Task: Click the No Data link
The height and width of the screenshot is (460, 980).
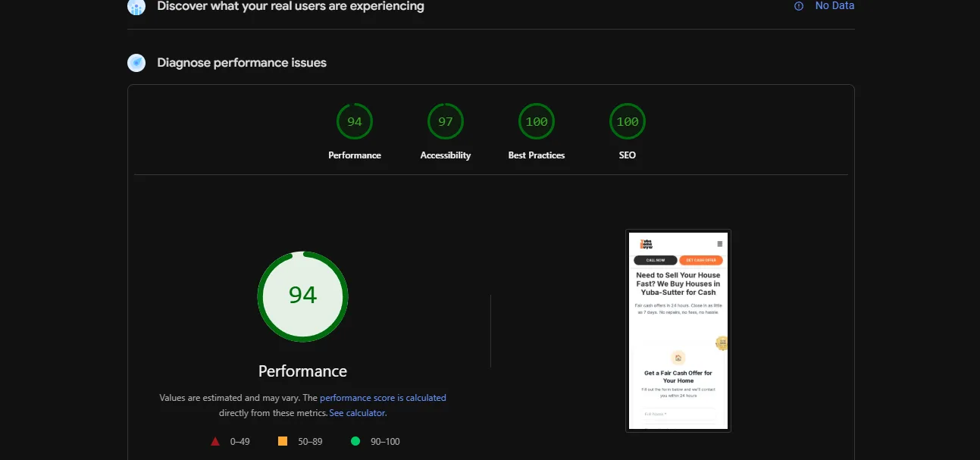Action: (834, 6)
